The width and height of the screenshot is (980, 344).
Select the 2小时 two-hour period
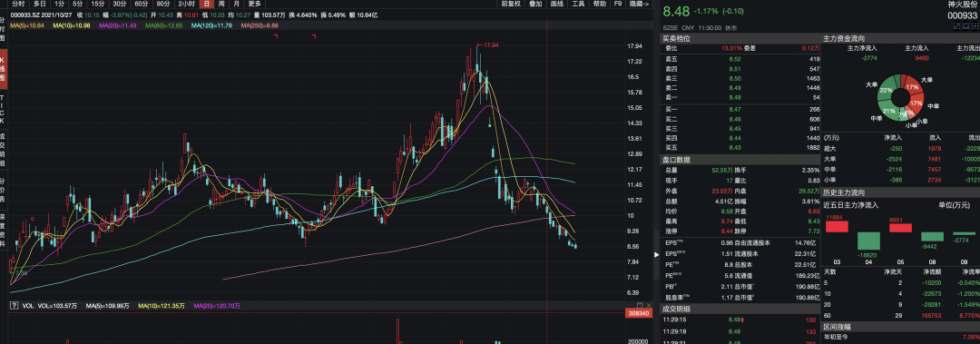[x=187, y=4]
